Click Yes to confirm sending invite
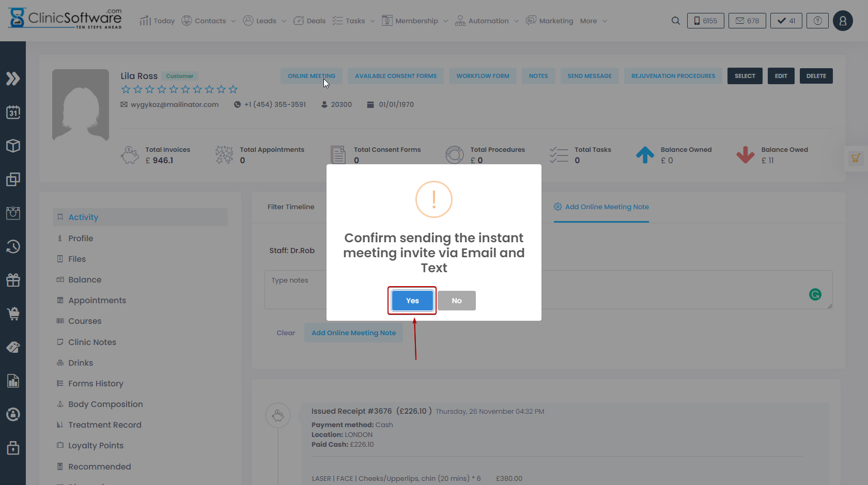This screenshot has height=485, width=868. 412,301
